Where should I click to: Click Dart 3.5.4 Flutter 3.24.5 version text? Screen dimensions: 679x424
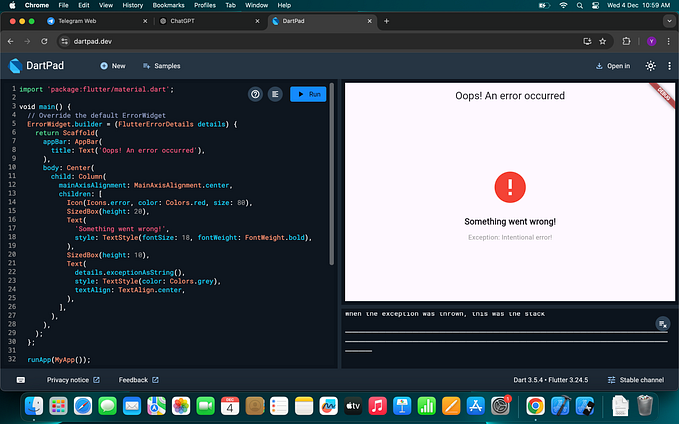point(551,380)
